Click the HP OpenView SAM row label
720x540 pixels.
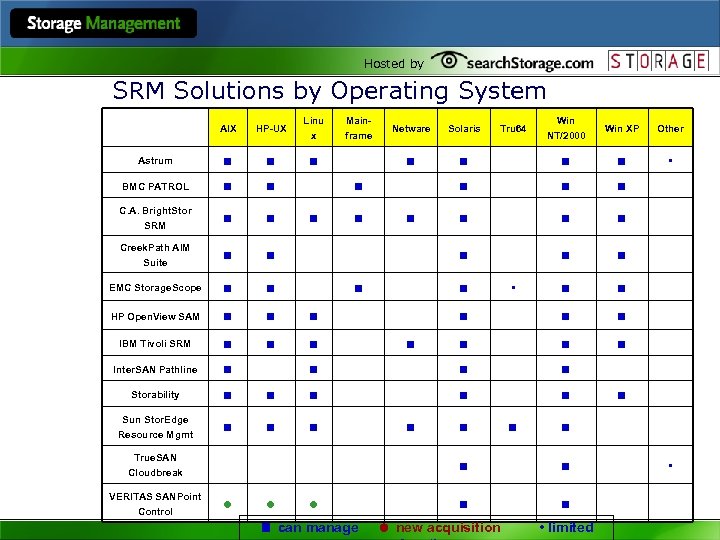[155, 316]
